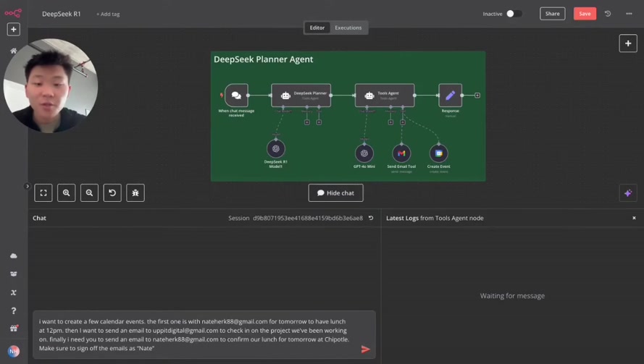This screenshot has height=364, width=644.
Task: Open the variables x icon in sidebar
Action: [14, 292]
